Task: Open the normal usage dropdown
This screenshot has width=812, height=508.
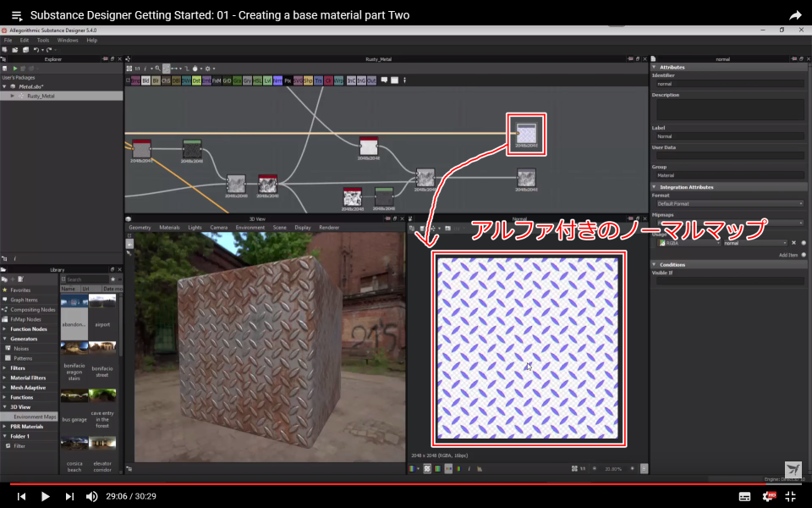Action: coord(754,243)
